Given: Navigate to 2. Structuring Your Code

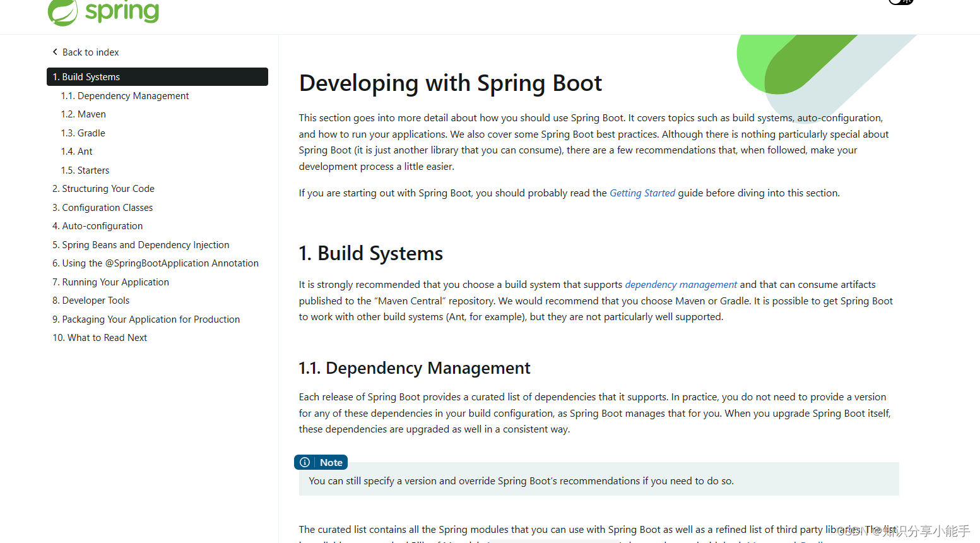Looking at the screenshot, I should coord(103,189).
